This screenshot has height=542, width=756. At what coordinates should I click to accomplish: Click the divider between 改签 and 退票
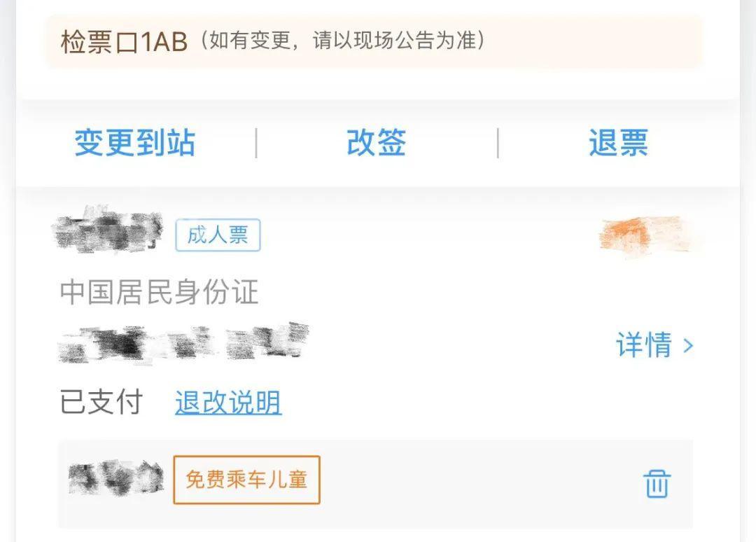coord(498,143)
